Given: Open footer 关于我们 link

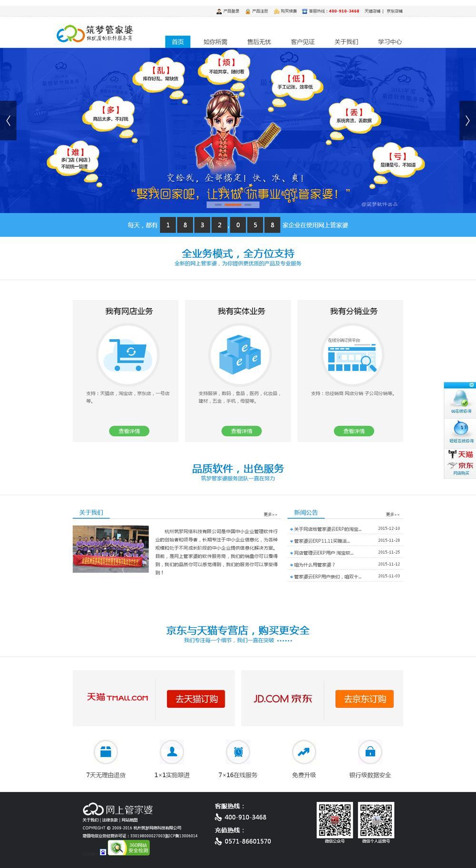Looking at the screenshot, I should (x=90, y=820).
